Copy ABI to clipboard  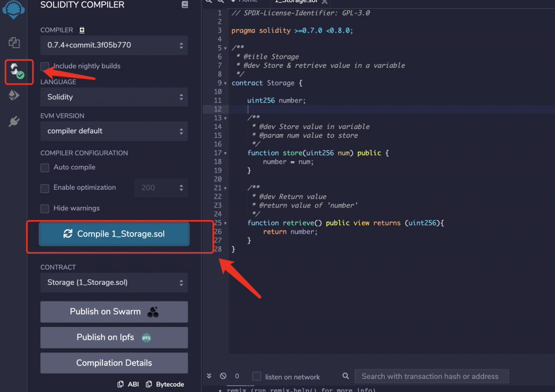coord(128,384)
